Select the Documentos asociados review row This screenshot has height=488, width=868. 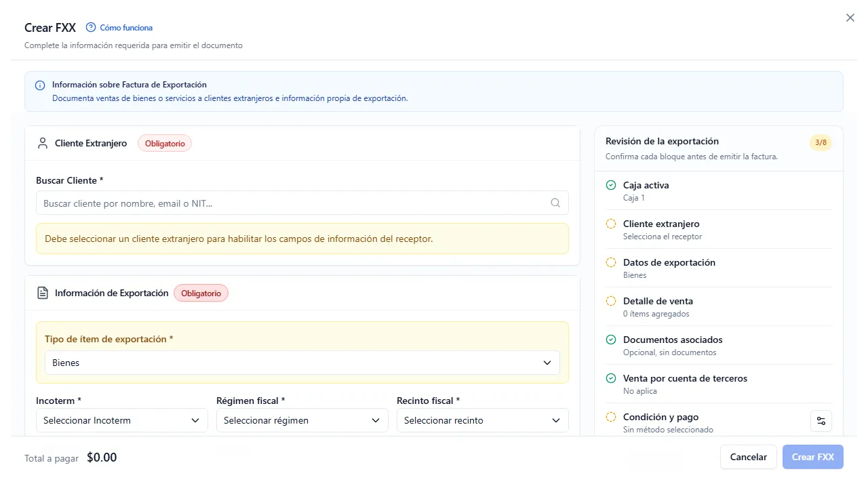click(719, 346)
